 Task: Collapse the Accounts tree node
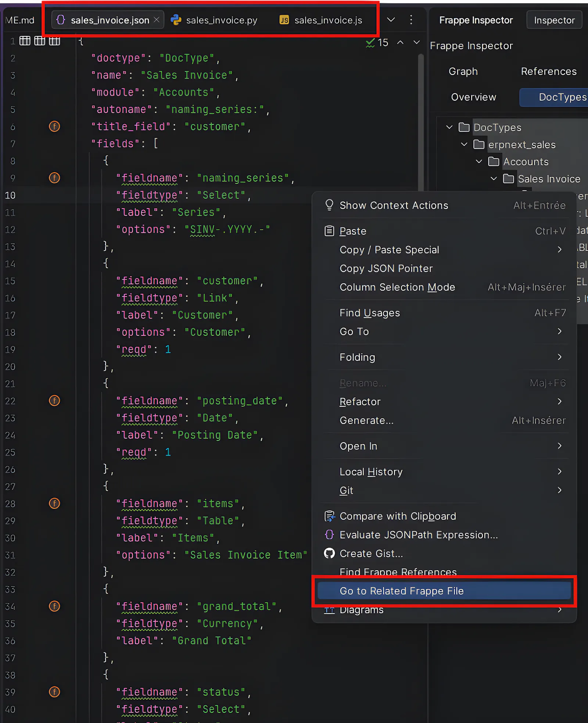[479, 161]
